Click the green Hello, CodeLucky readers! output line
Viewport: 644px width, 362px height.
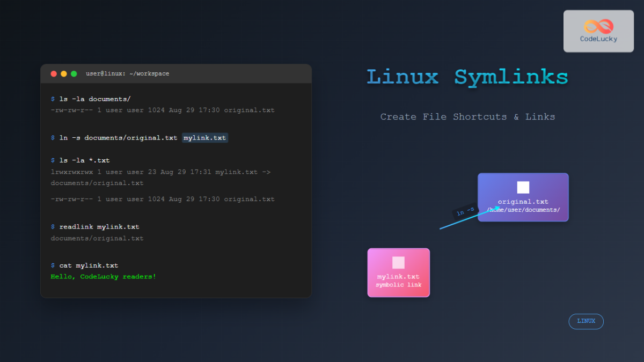(x=103, y=276)
